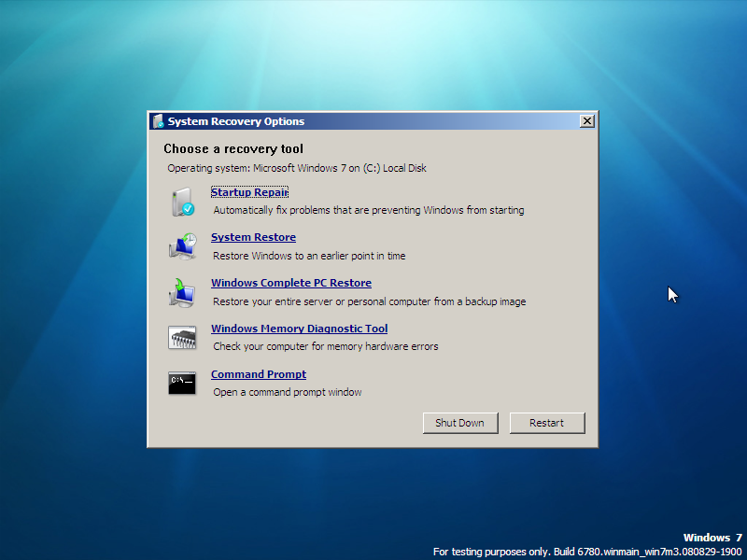The height and width of the screenshot is (560, 747).
Task: Close the System Recovery Options dialog
Action: pyautogui.click(x=587, y=121)
